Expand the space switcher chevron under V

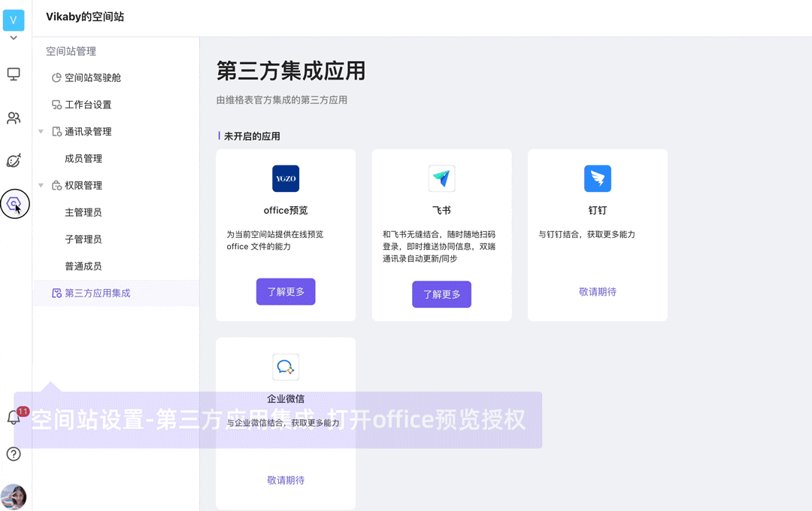pos(14,38)
